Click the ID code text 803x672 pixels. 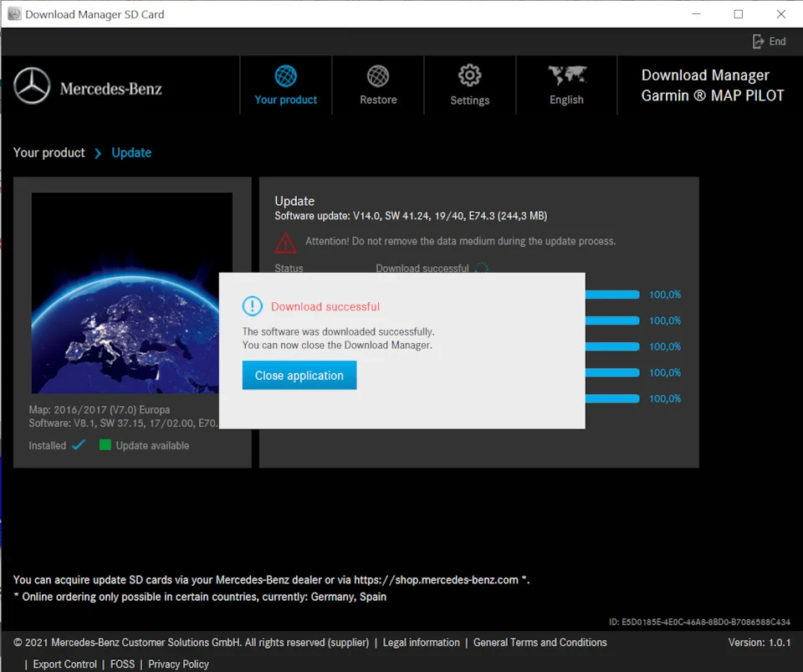699,622
